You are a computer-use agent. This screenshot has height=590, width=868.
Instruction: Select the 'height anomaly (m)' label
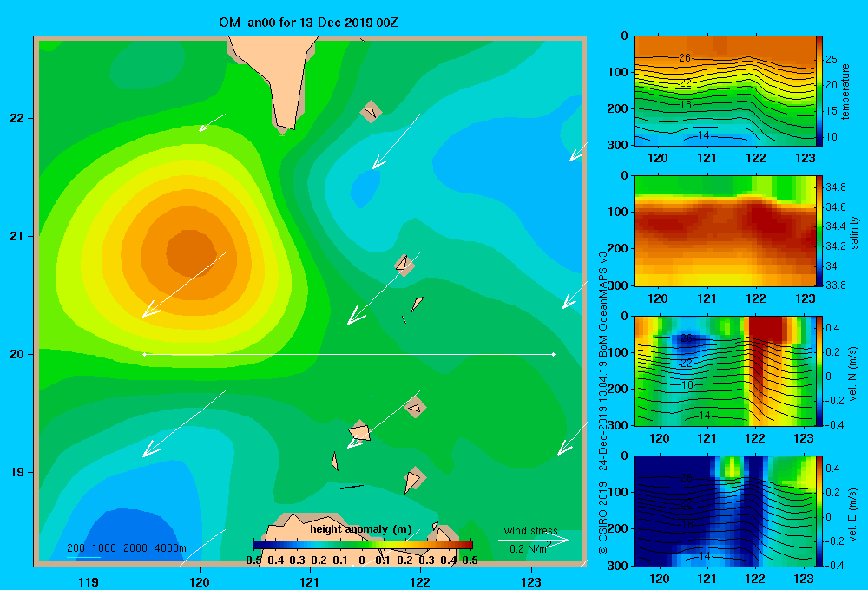coord(361,529)
